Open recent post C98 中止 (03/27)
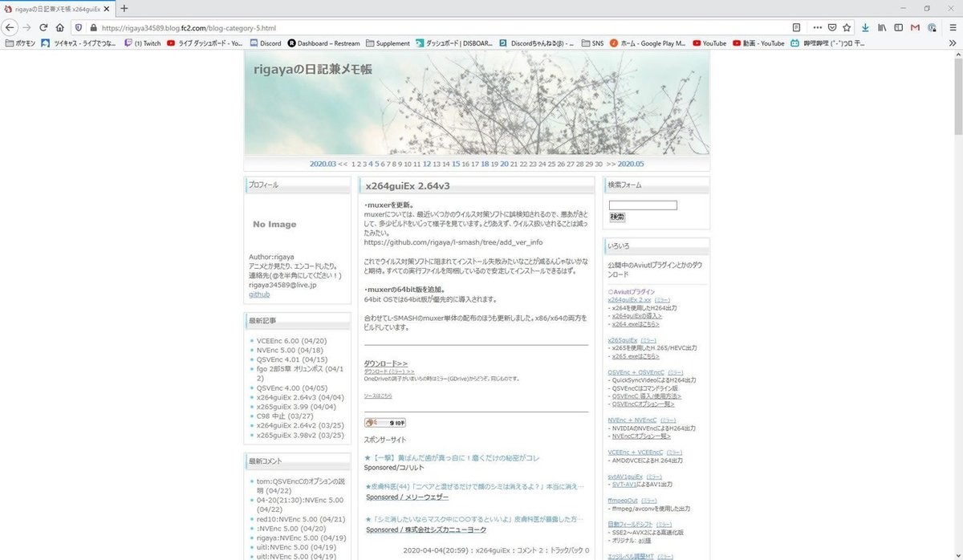The height and width of the screenshot is (560, 963). (286, 416)
